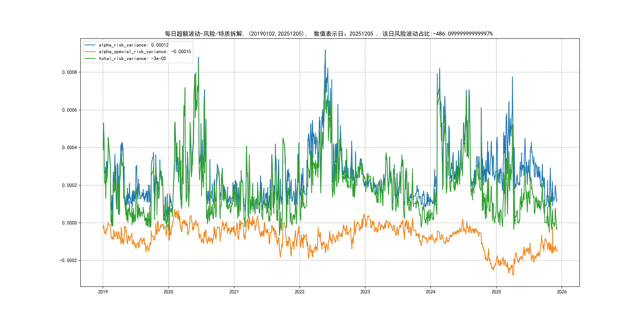Image resolution: width=644 pixels, height=322 pixels.
Task: Select the alpha_risk_variance: 0.00012 legend label
Action: [x=134, y=45]
